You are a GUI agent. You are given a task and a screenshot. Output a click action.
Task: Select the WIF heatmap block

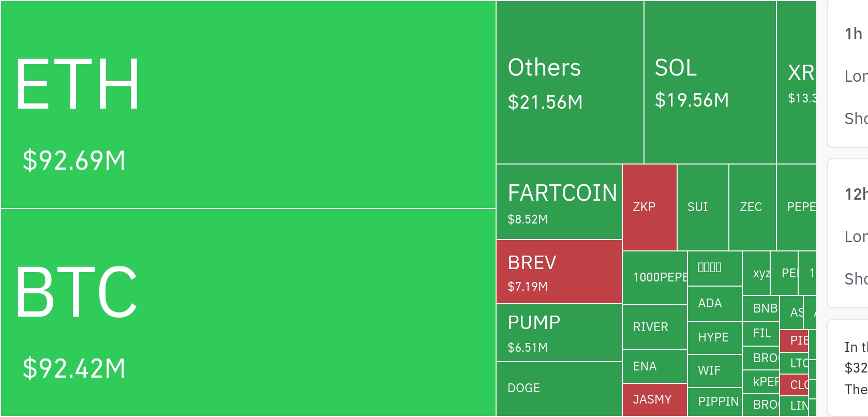tap(715, 370)
